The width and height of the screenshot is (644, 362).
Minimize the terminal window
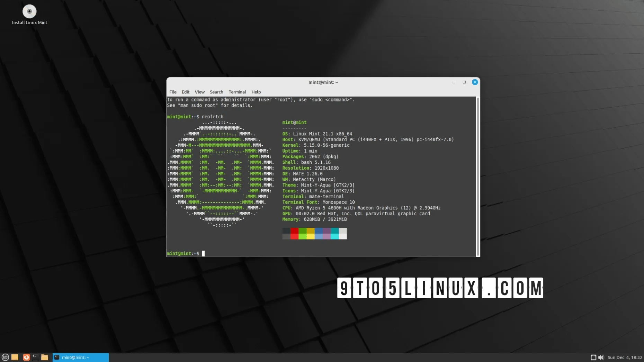(x=453, y=82)
